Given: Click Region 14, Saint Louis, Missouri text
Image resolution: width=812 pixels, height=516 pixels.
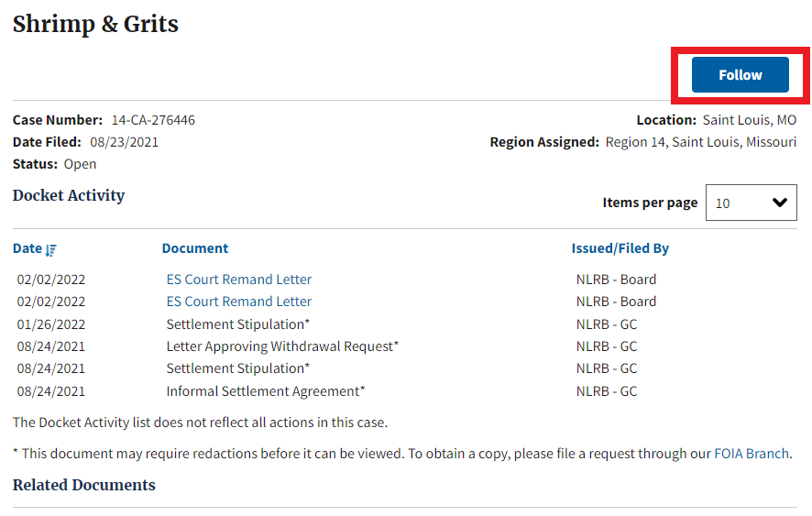Looking at the screenshot, I should coord(700,142).
